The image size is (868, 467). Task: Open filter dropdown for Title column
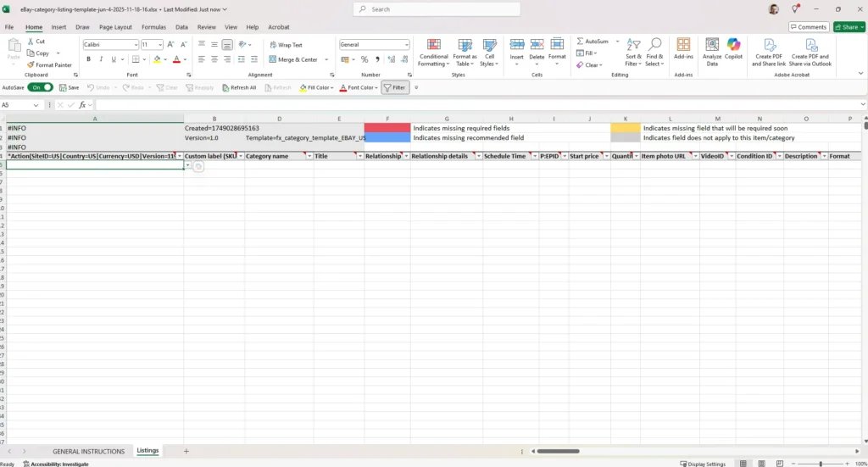[x=359, y=156]
